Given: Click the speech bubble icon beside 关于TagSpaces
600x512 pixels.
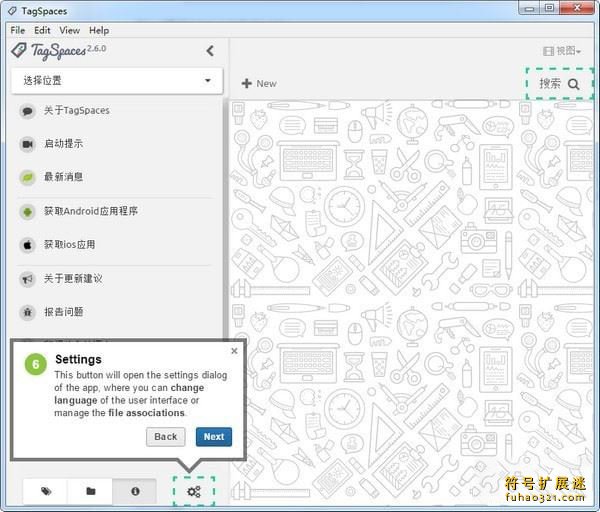Looking at the screenshot, I should coord(28,111).
